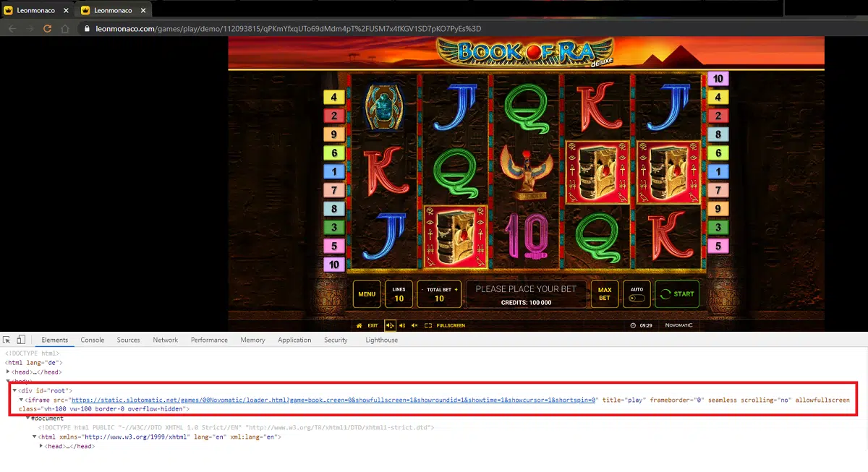Toggle the device toolbar icon in DevTools

21,340
